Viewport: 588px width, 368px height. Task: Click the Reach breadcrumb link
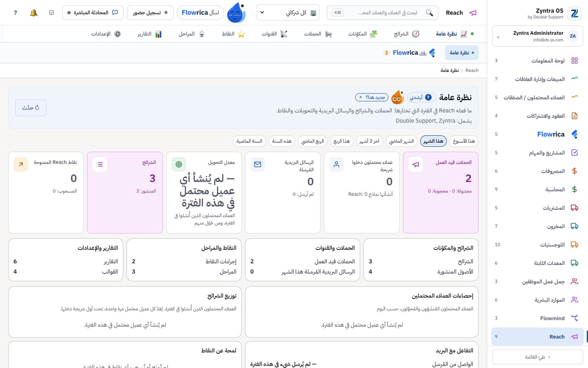tap(472, 70)
